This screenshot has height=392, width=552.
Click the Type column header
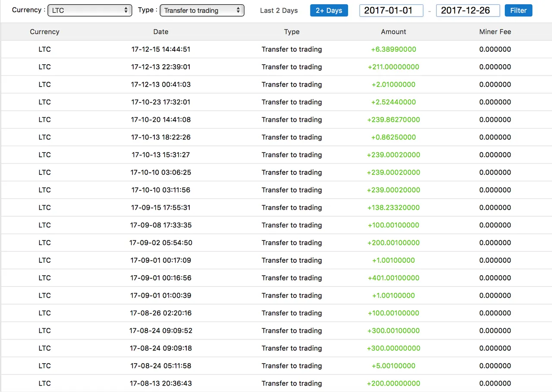pyautogui.click(x=292, y=31)
